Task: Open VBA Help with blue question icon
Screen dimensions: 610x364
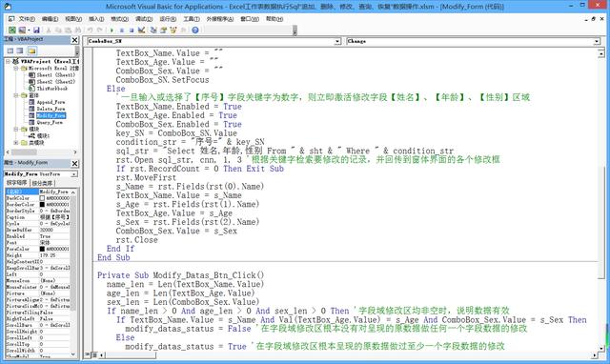Action: [195, 30]
